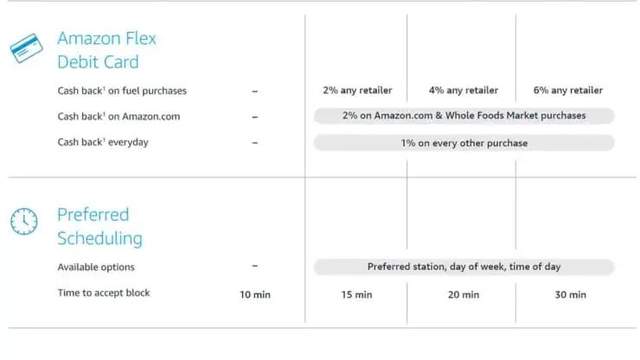Select the 6% any retailer cell

(568, 90)
